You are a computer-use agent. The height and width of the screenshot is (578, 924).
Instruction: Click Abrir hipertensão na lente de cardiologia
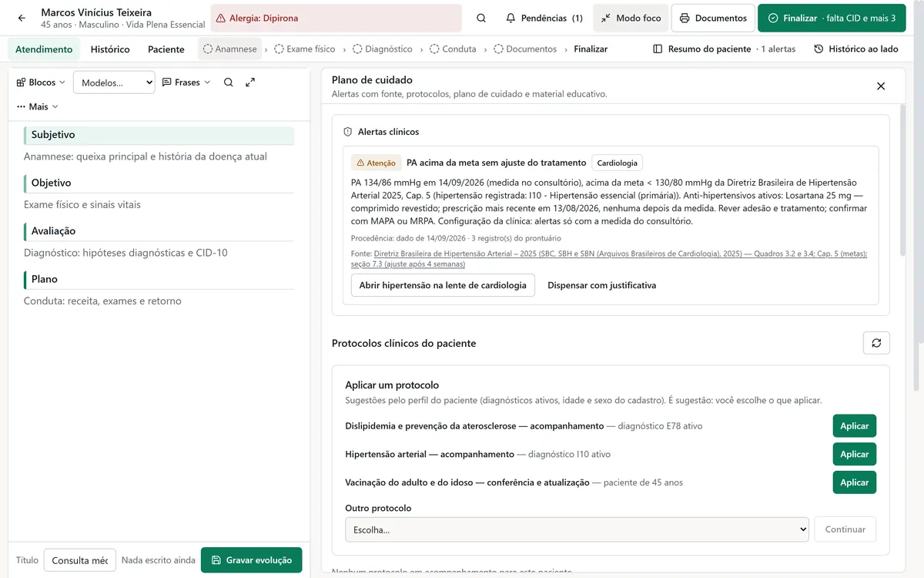[443, 285]
